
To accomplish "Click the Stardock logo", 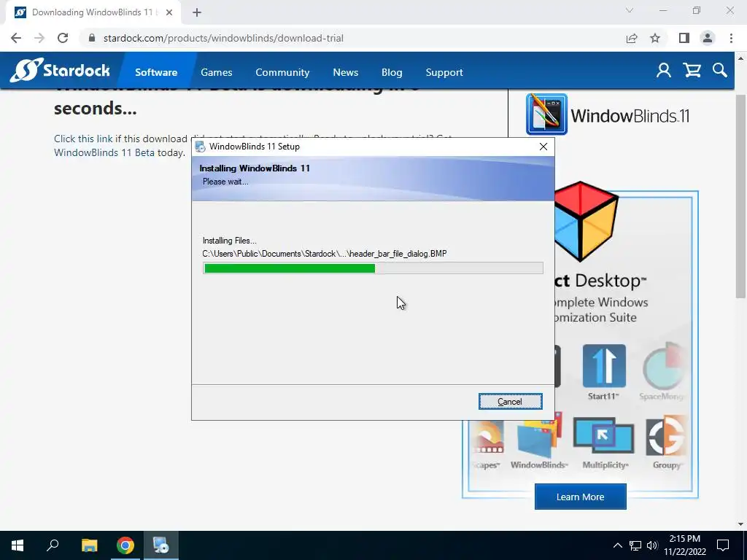I will (60, 71).
